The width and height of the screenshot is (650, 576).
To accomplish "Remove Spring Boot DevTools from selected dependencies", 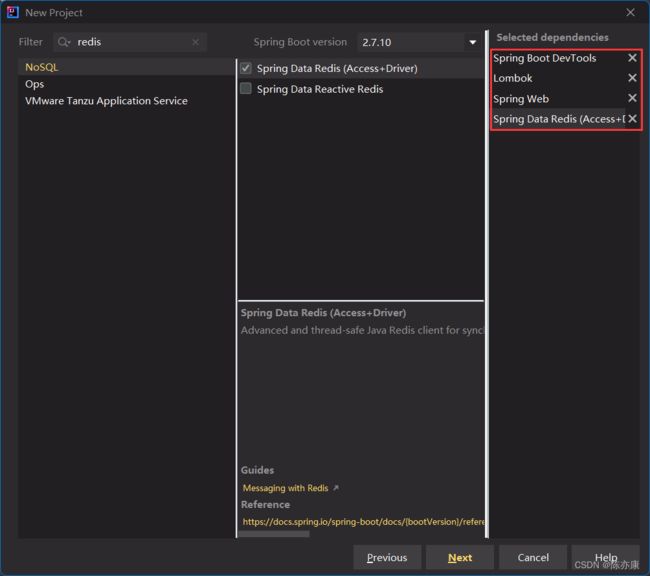I will pyautogui.click(x=632, y=58).
